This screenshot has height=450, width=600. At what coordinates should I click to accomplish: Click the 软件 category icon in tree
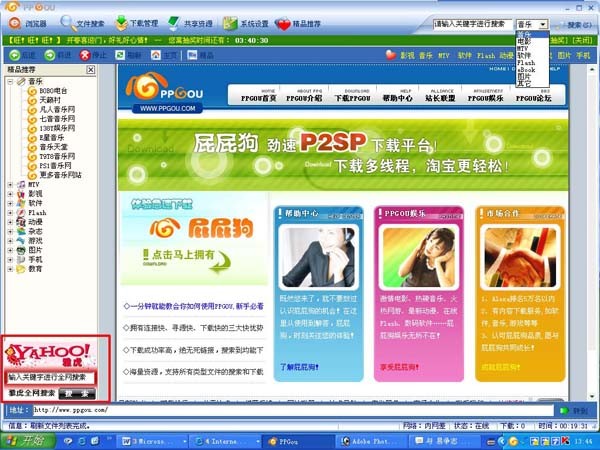pyautogui.click(x=21, y=203)
